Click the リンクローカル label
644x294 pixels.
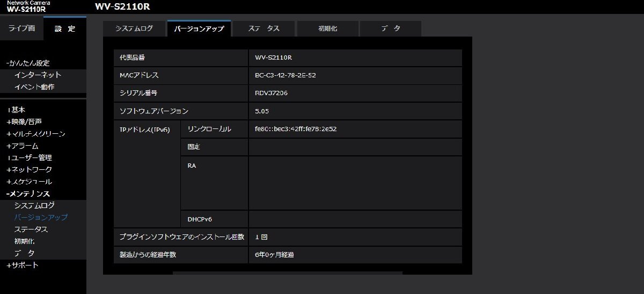pyautogui.click(x=209, y=129)
